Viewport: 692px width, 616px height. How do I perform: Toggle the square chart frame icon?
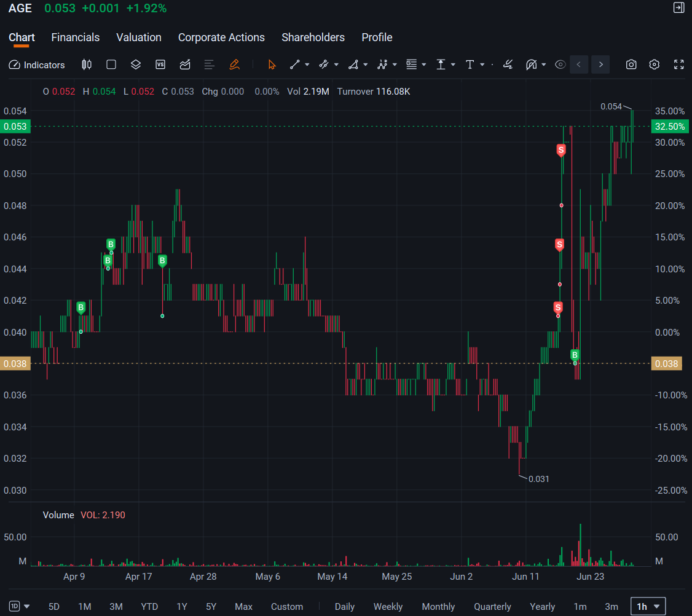coord(111,65)
